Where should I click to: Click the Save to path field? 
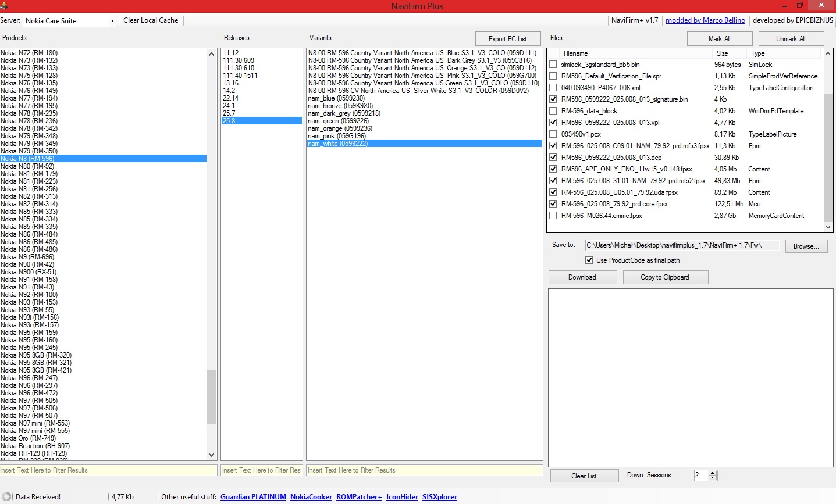coord(682,245)
